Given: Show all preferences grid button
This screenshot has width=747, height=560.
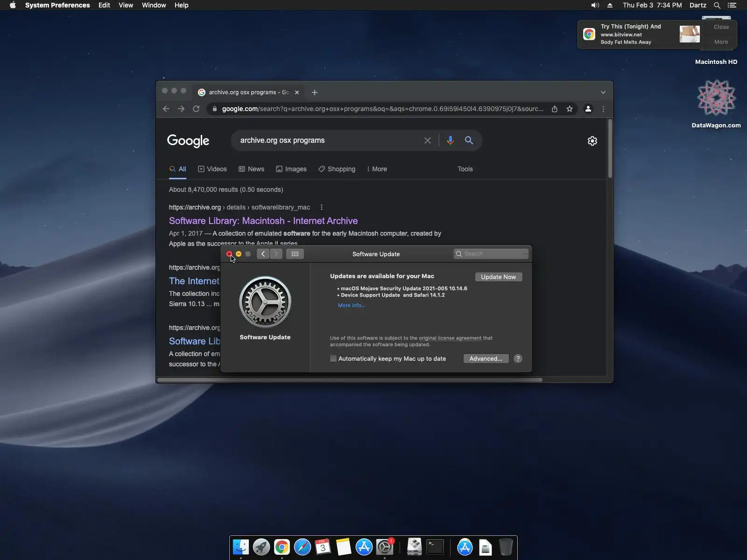Looking at the screenshot, I should tap(295, 254).
